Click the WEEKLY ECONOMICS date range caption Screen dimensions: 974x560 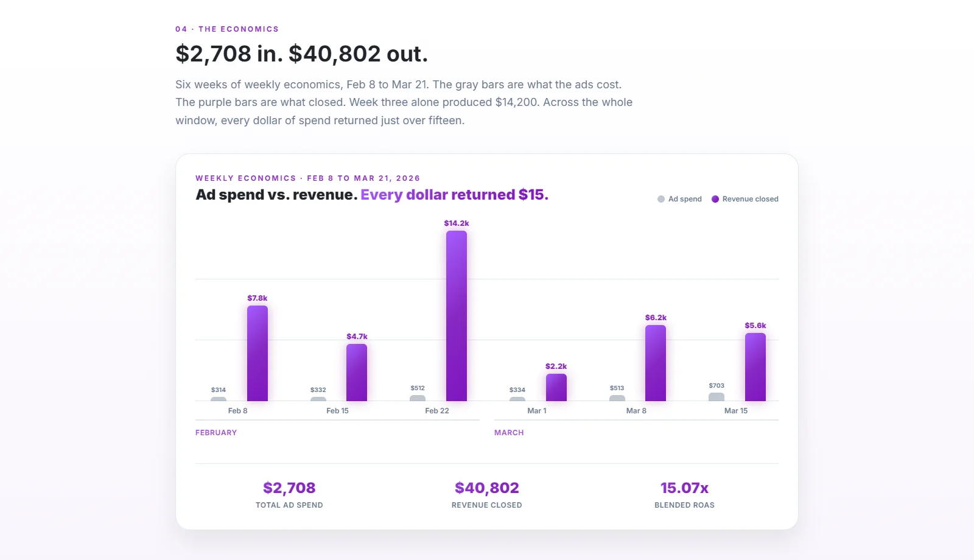click(x=307, y=178)
